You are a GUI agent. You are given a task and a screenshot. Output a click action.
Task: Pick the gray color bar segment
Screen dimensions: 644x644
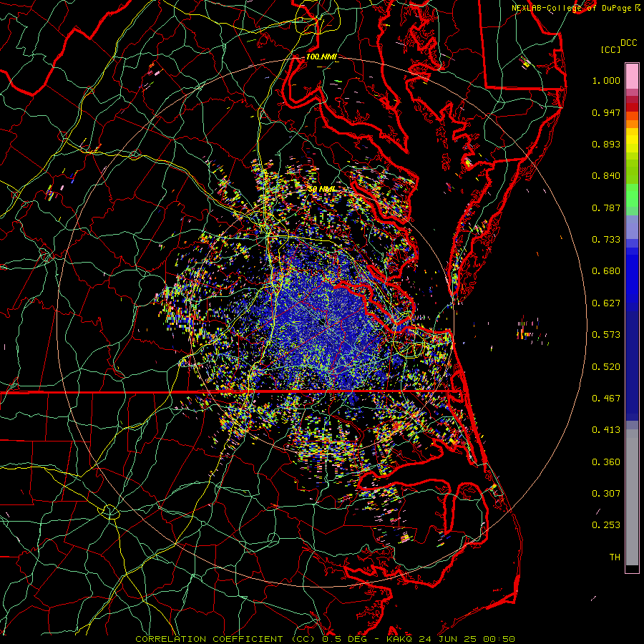(x=632, y=497)
